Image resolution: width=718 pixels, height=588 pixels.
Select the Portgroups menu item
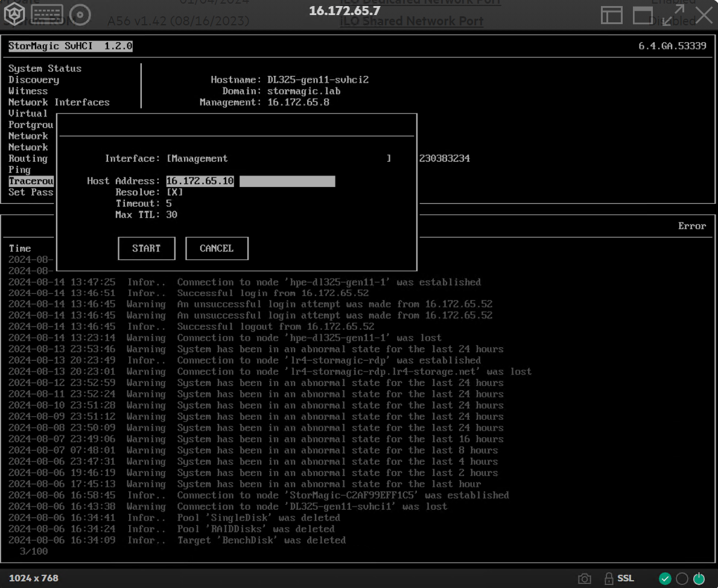point(31,125)
